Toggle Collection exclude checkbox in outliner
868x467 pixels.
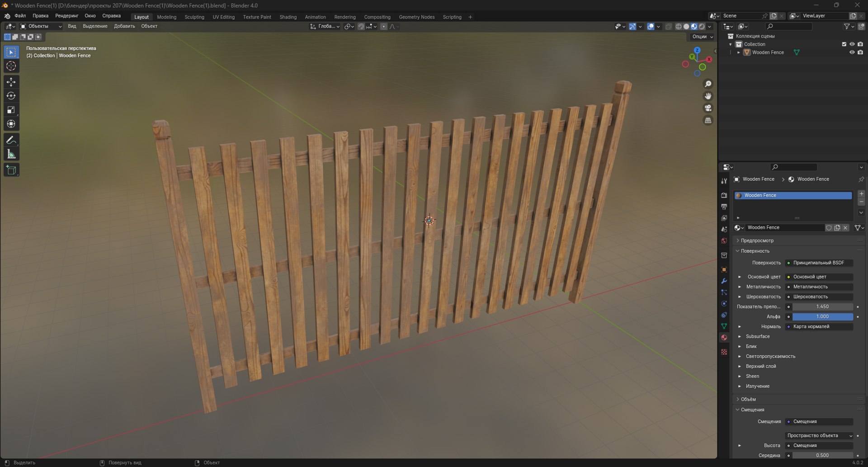[844, 44]
